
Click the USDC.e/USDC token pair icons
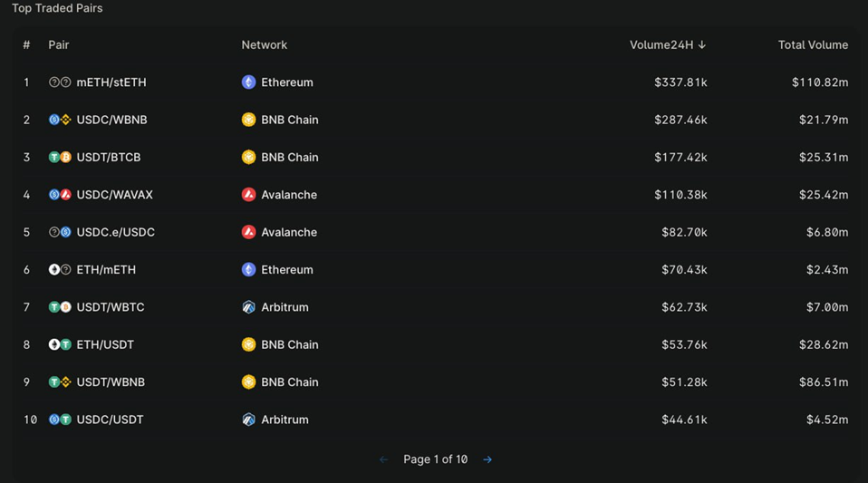point(60,233)
